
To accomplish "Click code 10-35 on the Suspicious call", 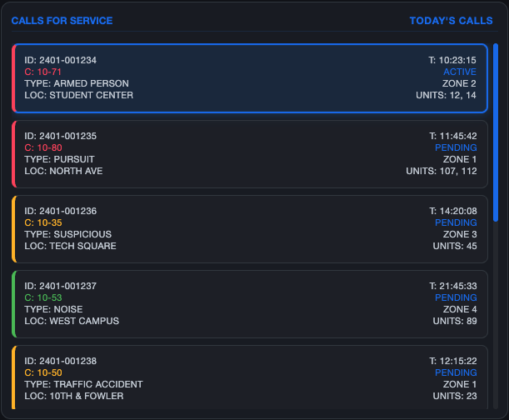I will (43, 222).
